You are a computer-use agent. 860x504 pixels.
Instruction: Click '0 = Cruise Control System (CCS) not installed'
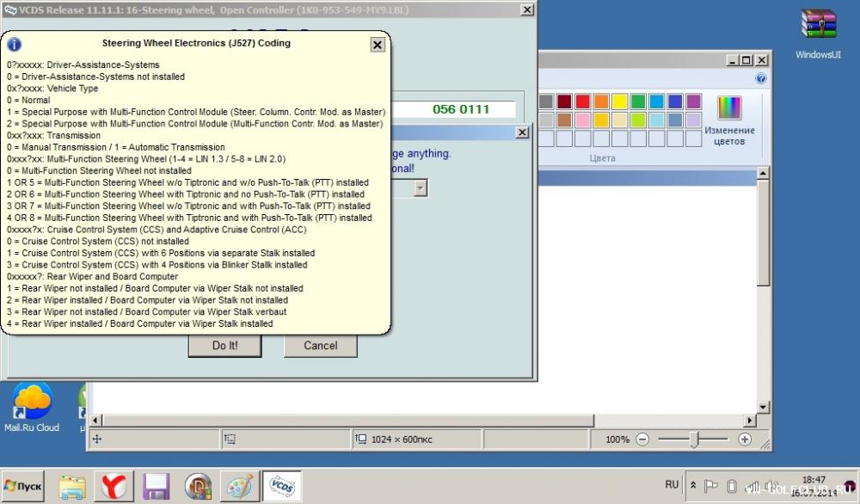98,242
